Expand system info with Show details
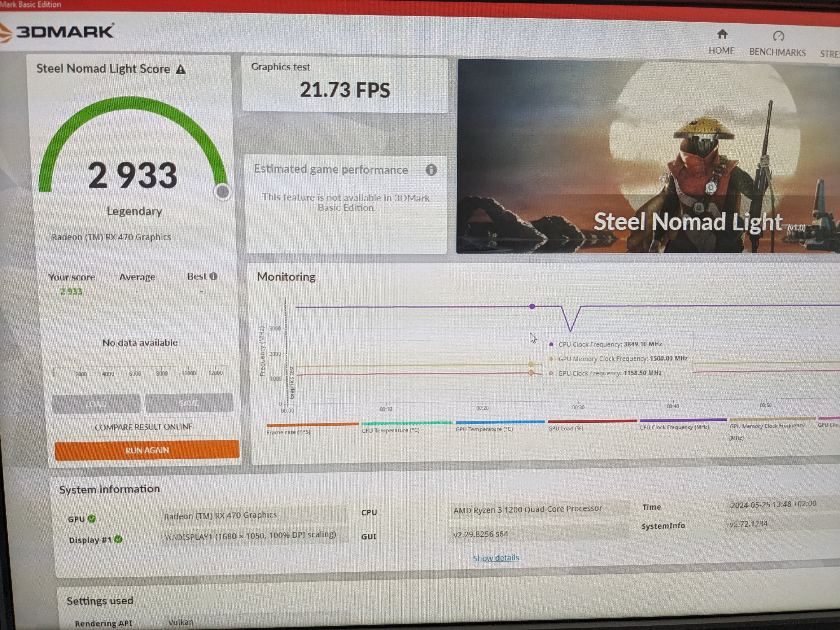Image resolution: width=840 pixels, height=630 pixels. coord(495,557)
